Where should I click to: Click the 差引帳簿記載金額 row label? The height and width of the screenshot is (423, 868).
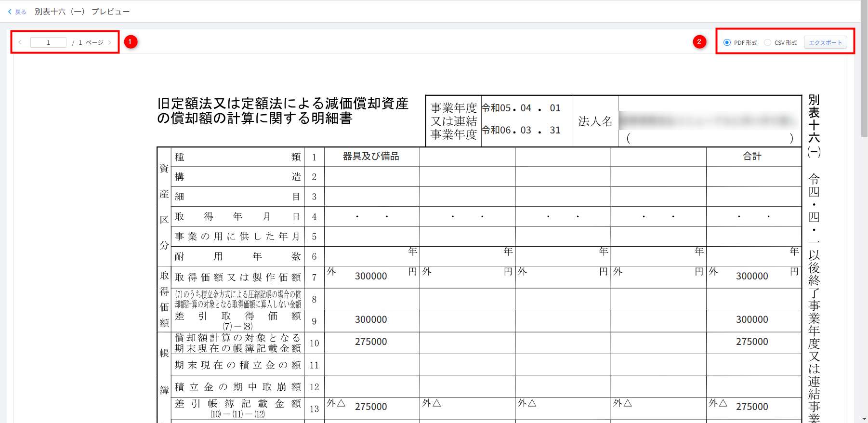point(238,409)
